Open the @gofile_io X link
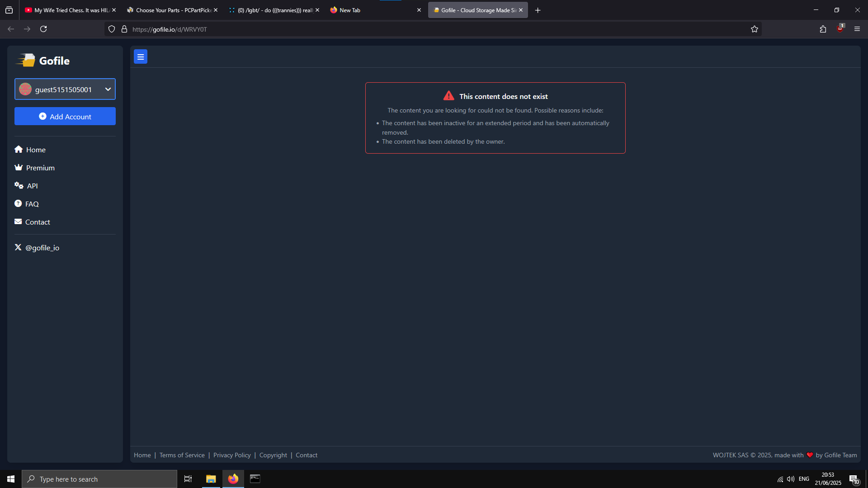868x488 pixels. (37, 248)
